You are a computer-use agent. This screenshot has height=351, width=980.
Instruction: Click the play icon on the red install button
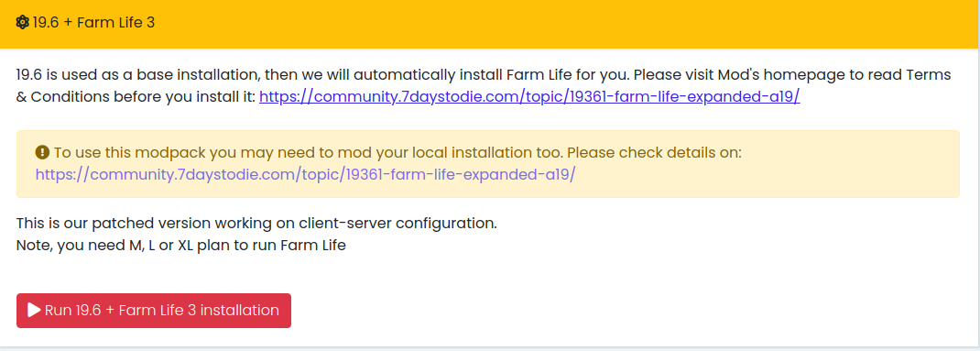(x=35, y=311)
